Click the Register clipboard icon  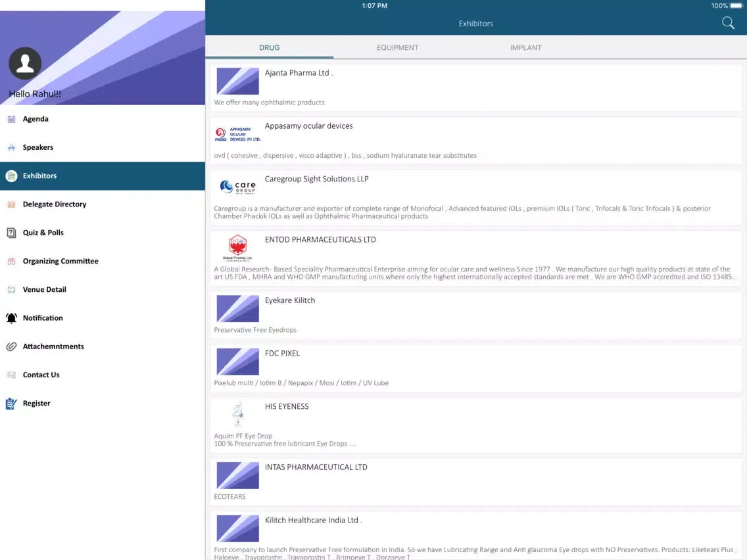[x=11, y=404]
